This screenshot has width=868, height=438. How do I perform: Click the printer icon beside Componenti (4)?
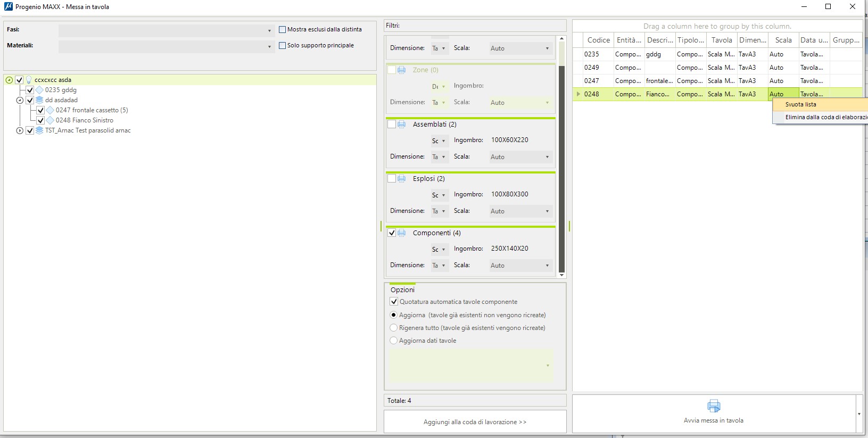point(402,233)
